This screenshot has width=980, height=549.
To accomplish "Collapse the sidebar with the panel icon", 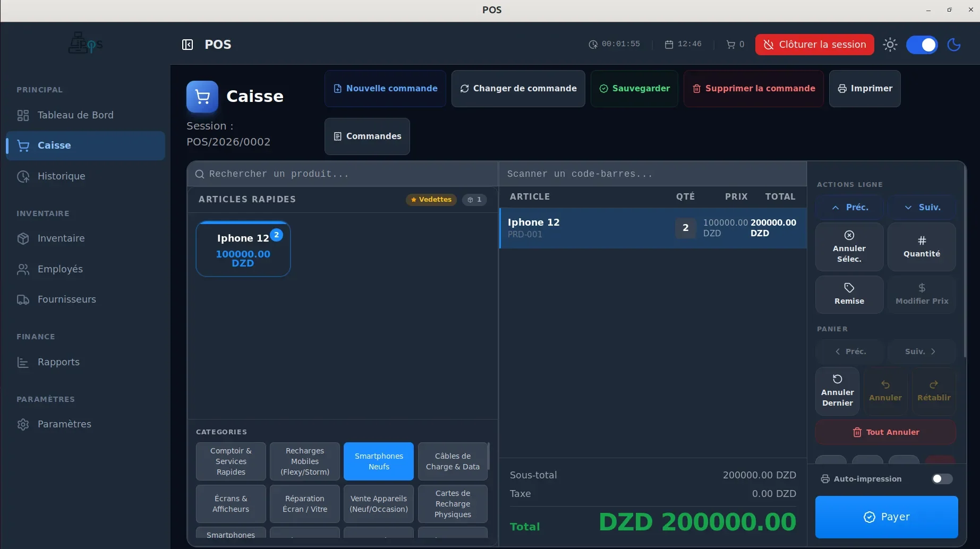I will [x=188, y=45].
